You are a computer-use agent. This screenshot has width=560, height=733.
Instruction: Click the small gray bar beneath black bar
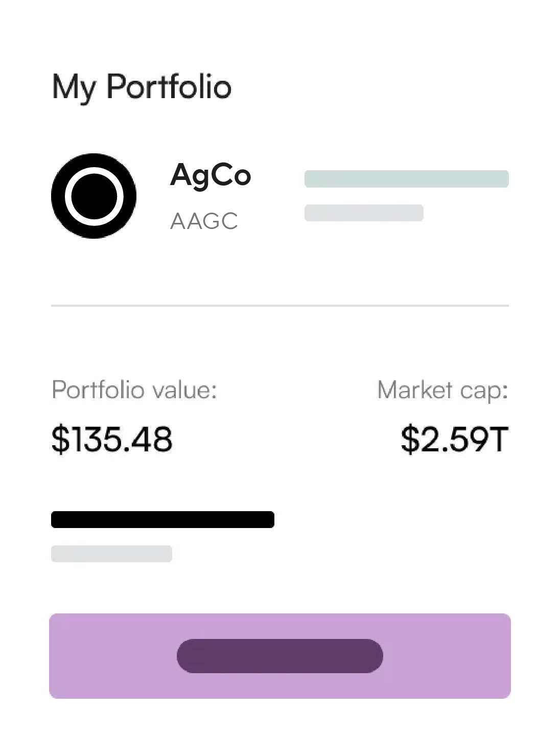pyautogui.click(x=111, y=554)
